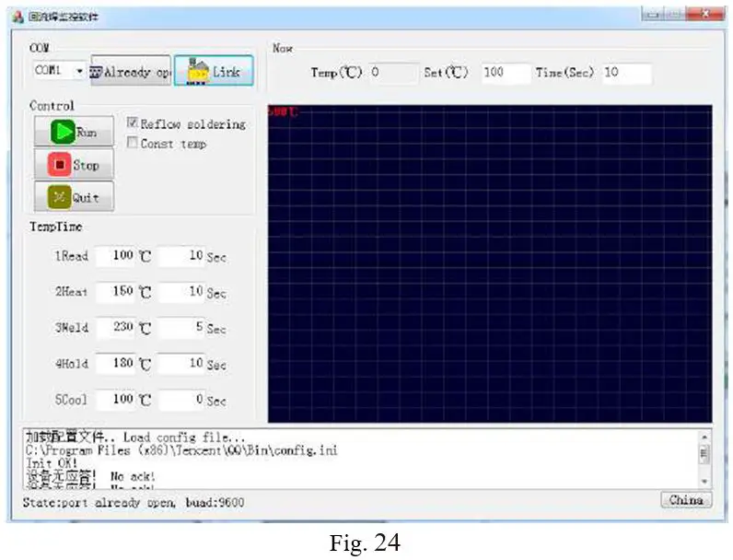Open the COM1 port dropdown
Screen dimensions: 733x560
click(x=79, y=71)
